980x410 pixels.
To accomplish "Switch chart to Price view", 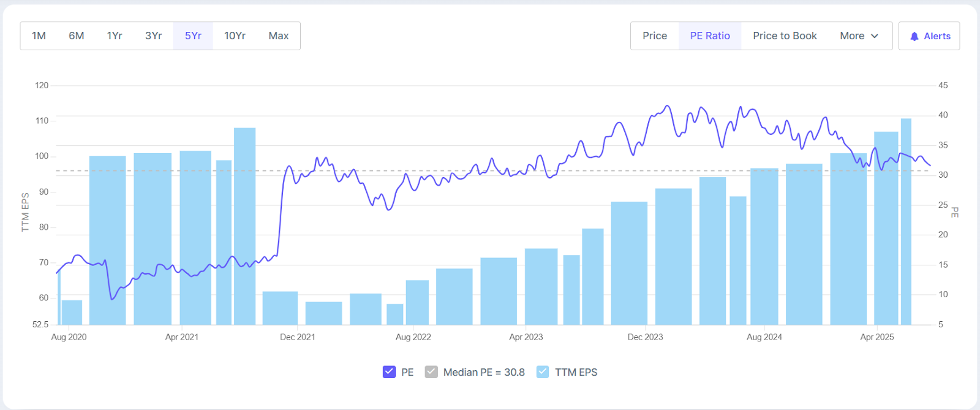I will (x=655, y=36).
